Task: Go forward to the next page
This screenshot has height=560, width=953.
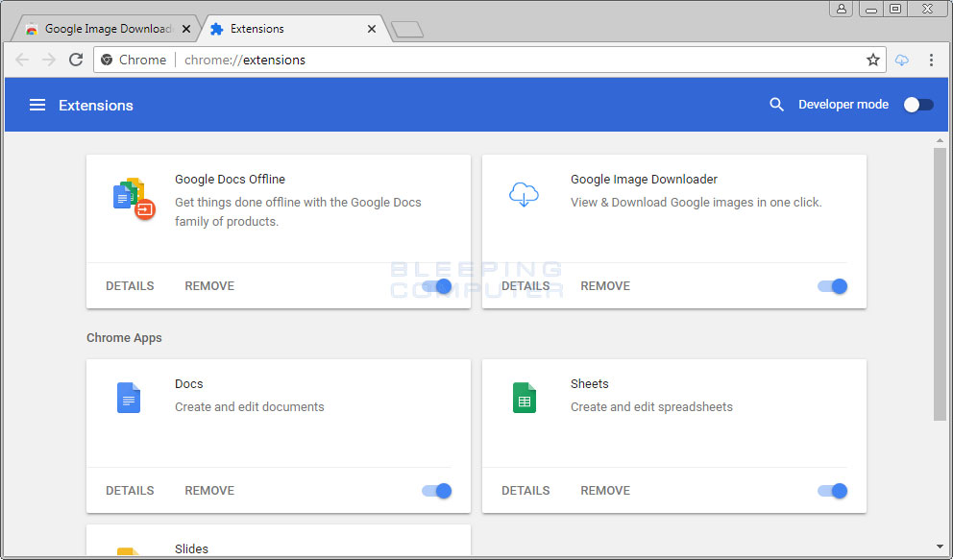Action: pos(49,60)
